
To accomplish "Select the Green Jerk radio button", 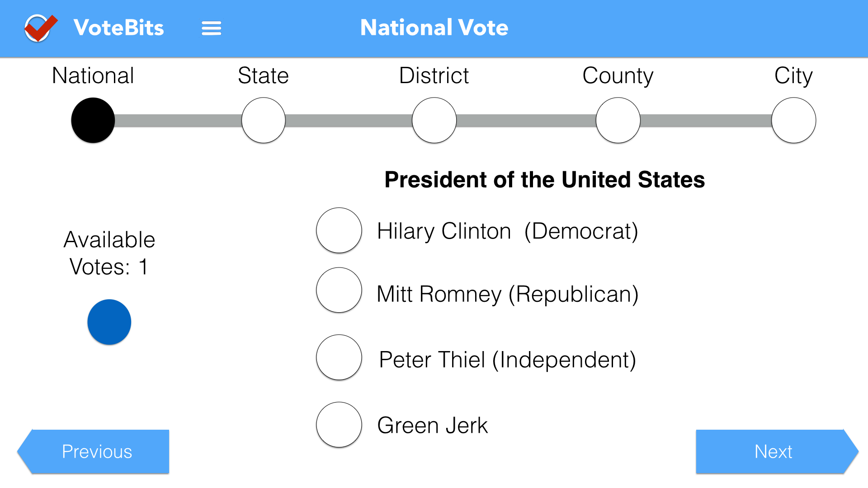I will coord(339,425).
